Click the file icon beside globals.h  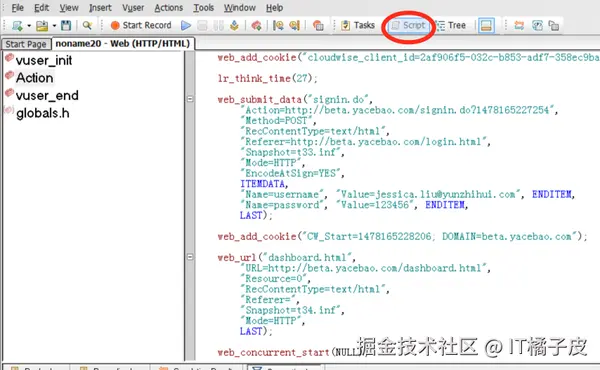tap(9, 110)
